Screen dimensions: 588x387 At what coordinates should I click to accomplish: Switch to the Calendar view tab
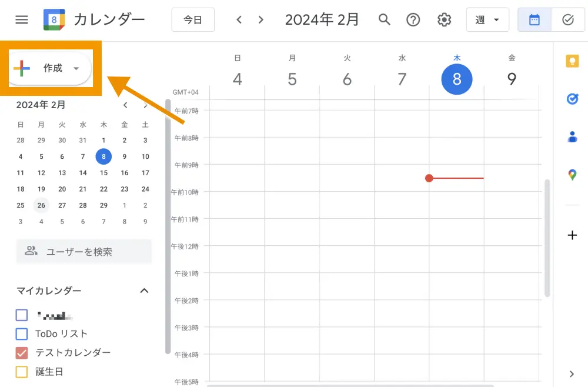coord(534,20)
